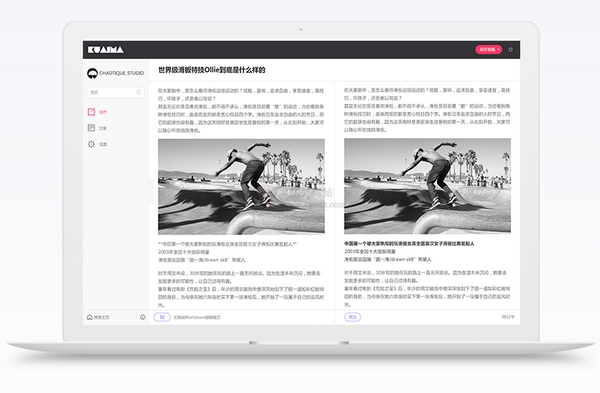Toggle the M Markdown mode button

point(162,317)
